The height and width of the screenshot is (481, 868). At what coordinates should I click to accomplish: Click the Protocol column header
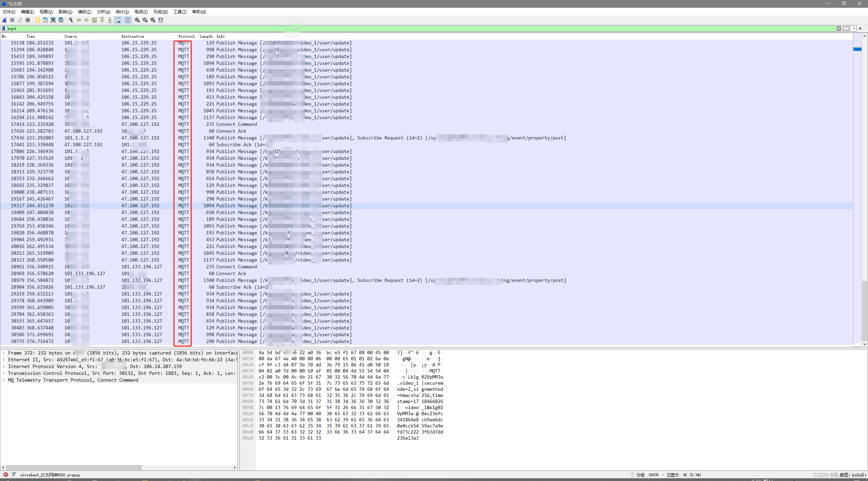(186, 36)
